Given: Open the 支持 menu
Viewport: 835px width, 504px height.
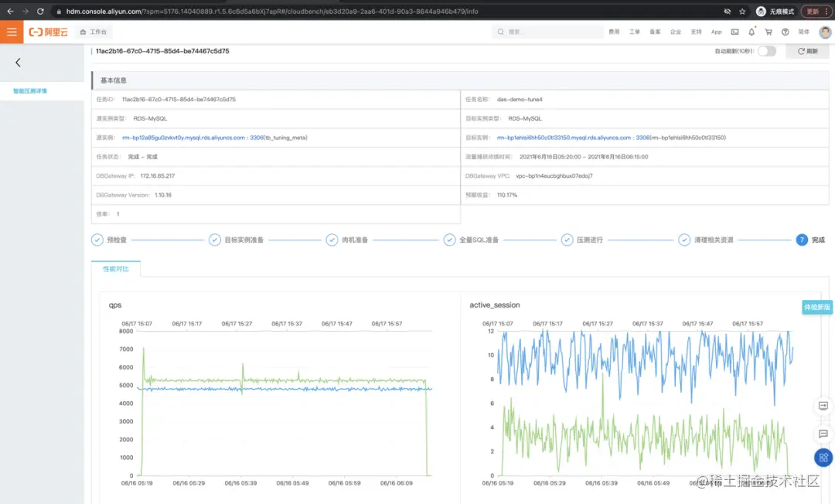Looking at the screenshot, I should pos(696,32).
